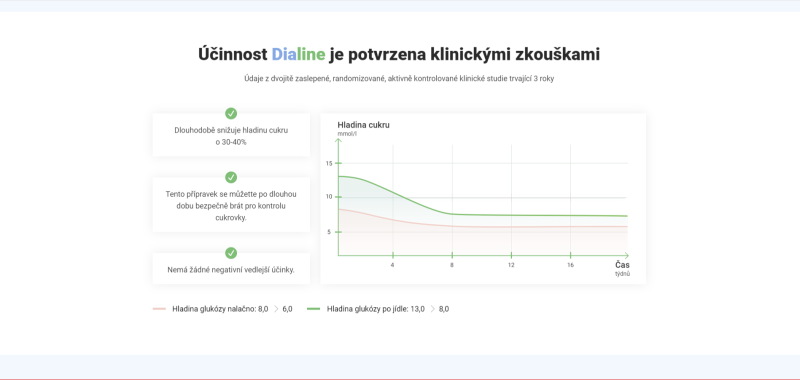Click the week 4 tick on chart
The height and width of the screenshot is (380, 800).
pos(392,265)
